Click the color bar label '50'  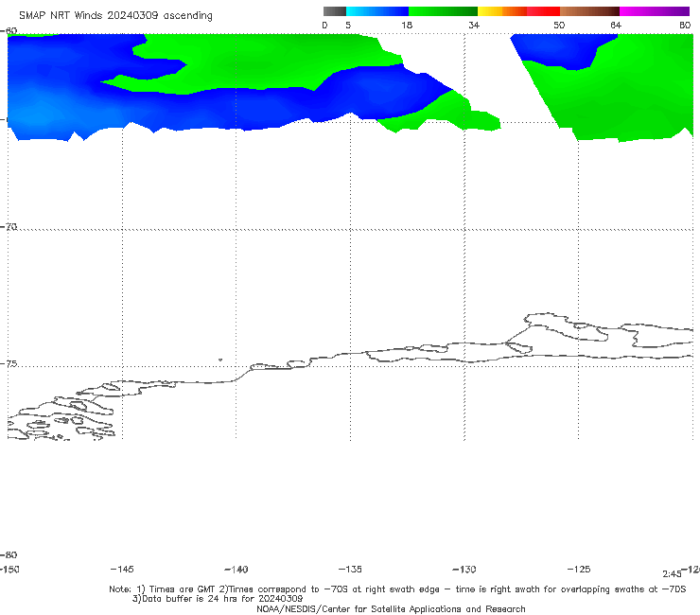559,26
